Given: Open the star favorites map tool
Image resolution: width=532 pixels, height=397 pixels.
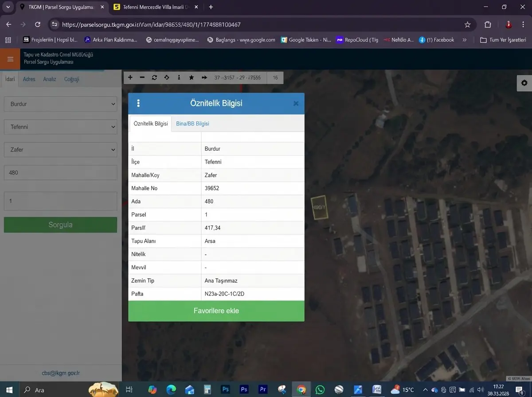Looking at the screenshot, I should [x=192, y=78].
